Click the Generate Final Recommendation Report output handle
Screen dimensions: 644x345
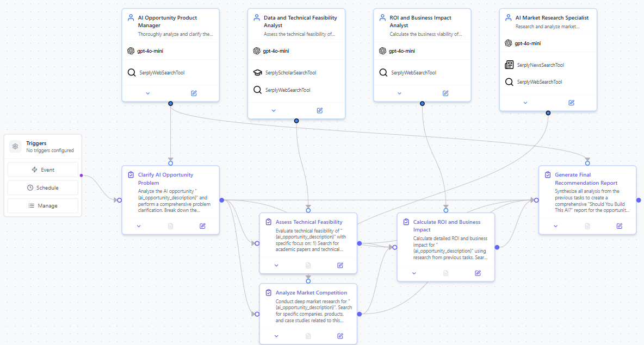tap(639, 200)
